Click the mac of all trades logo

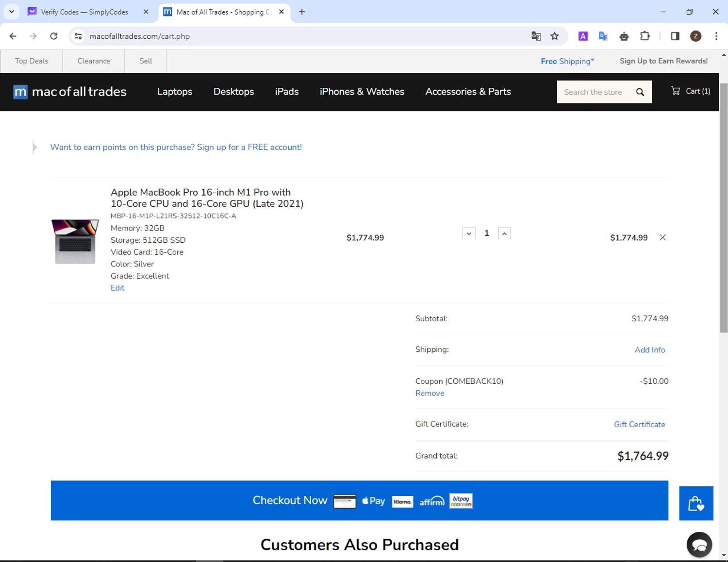click(x=69, y=92)
